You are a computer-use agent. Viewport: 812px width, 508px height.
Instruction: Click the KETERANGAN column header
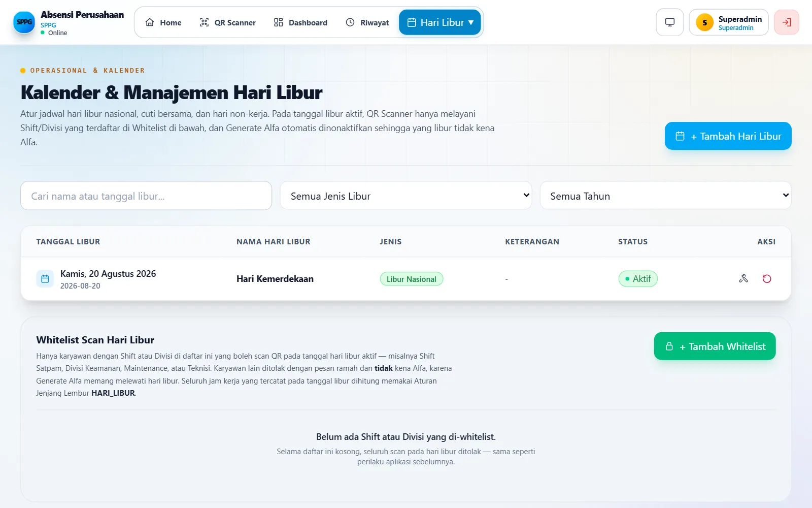(532, 242)
